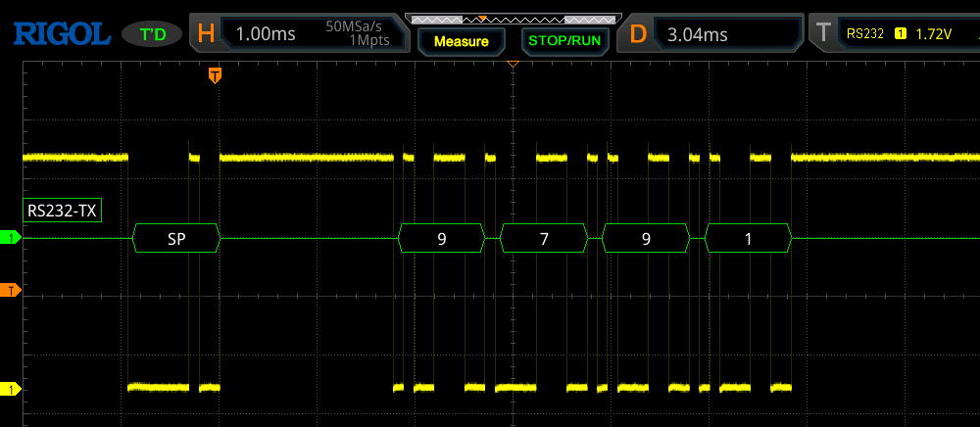980x427 pixels.
Task: Click the waveform memory position overview bar
Action: [514, 20]
